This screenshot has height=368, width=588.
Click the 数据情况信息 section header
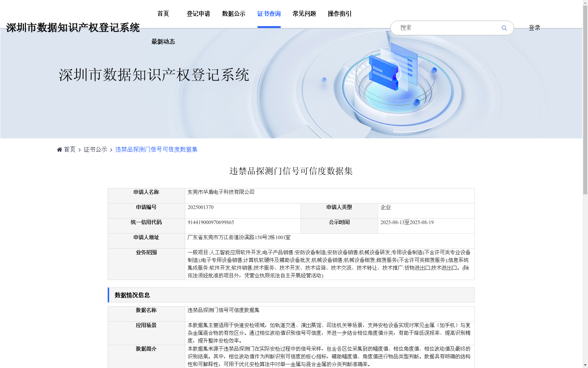(x=291, y=295)
